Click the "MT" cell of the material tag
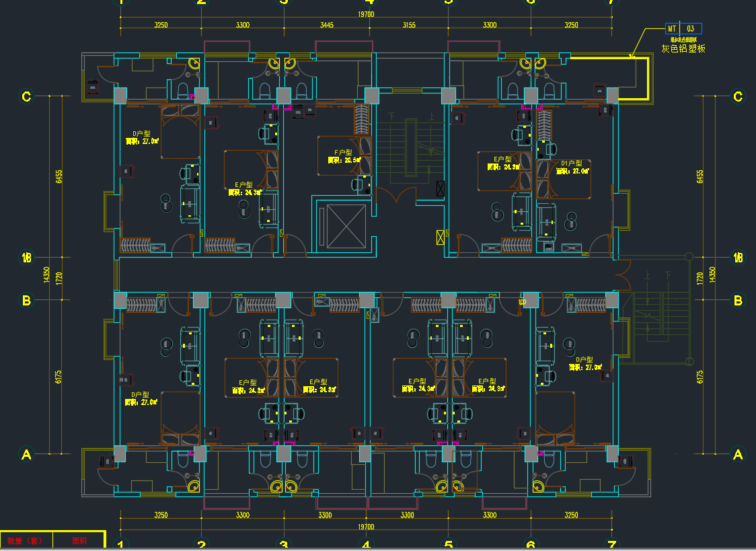This screenshot has width=756, height=551. 672,29
